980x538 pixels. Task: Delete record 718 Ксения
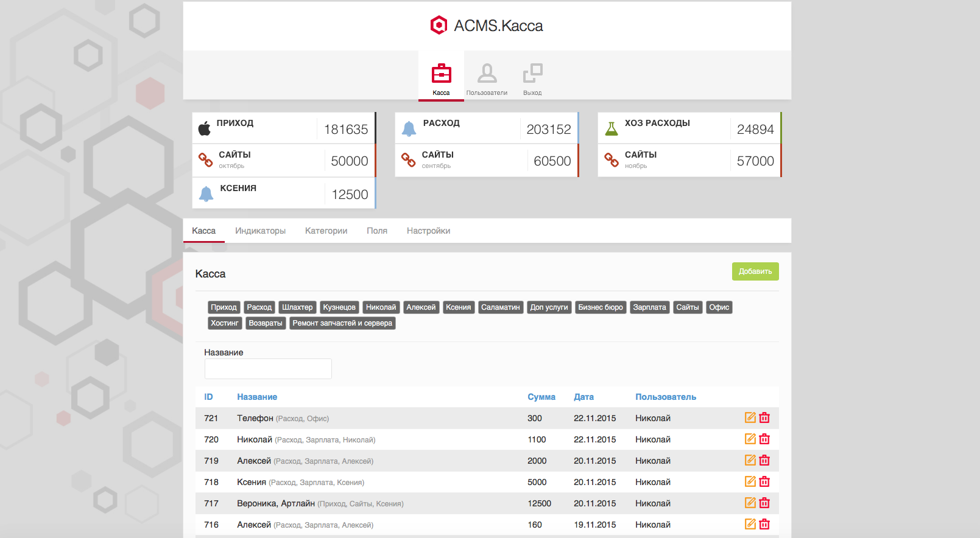pyautogui.click(x=764, y=481)
